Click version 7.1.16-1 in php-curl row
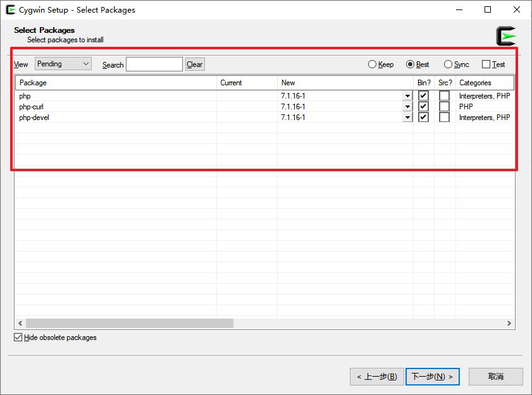Viewport: 532px width, 395px height. tap(293, 107)
